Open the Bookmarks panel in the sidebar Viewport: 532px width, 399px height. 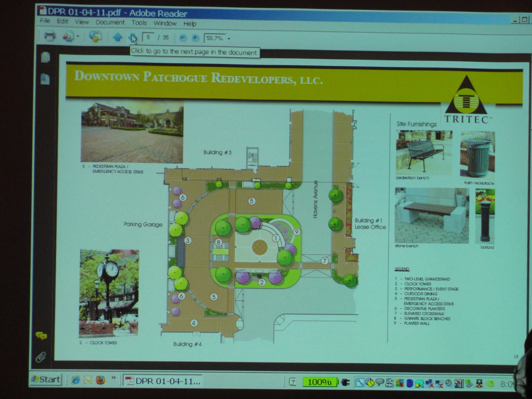tap(45, 79)
